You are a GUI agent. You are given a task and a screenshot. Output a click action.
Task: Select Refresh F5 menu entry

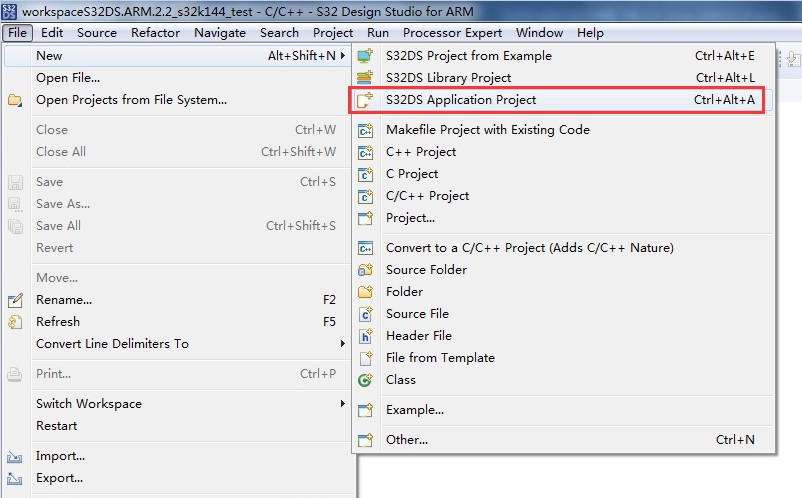pyautogui.click(x=177, y=322)
